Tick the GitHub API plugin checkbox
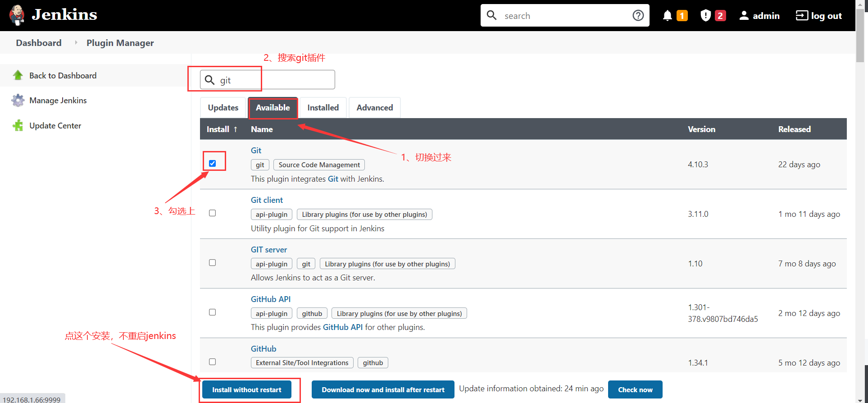868x403 pixels. pos(213,312)
